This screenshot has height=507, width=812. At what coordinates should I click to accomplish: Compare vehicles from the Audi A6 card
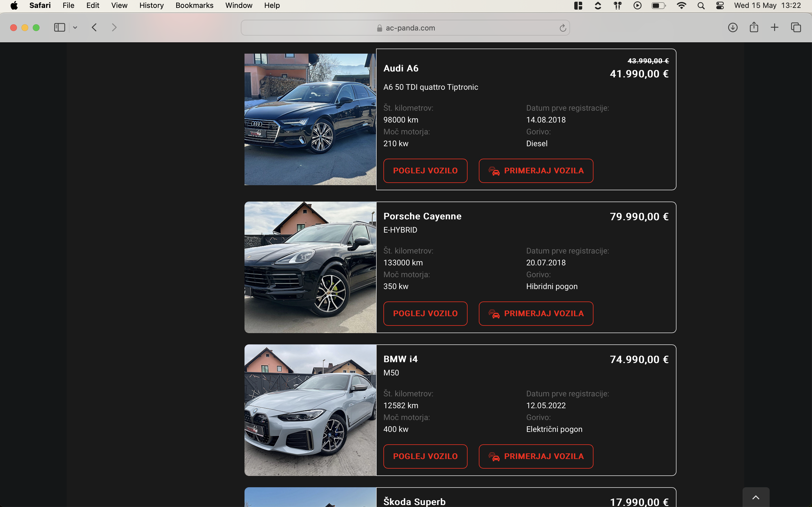[x=536, y=171]
